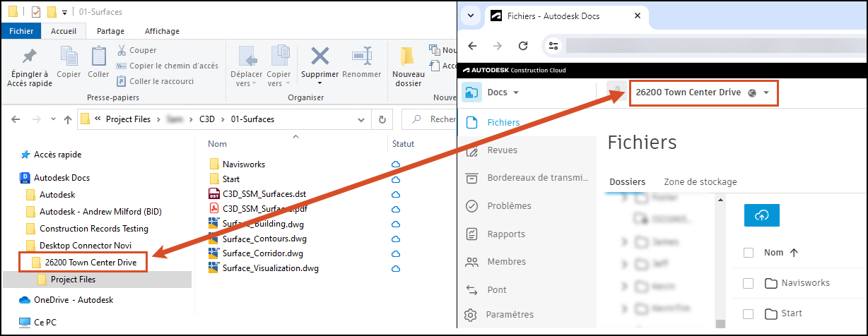Go back in the browser
The image size is (868, 336).
pos(473,46)
